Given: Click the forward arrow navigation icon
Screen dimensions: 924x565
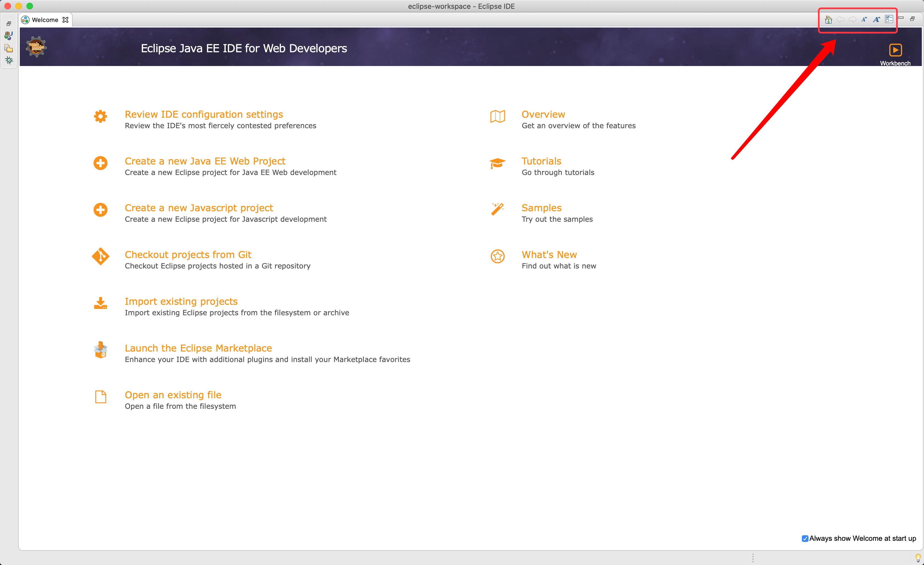Looking at the screenshot, I should coord(853,20).
